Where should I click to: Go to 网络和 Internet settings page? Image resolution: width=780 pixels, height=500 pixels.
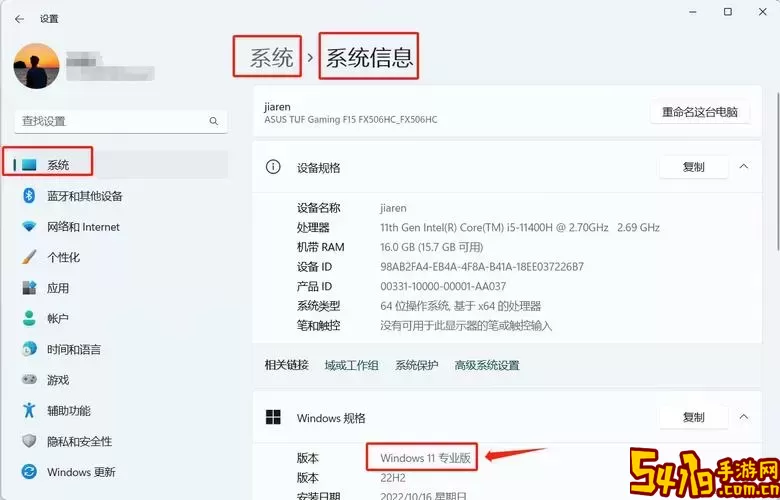point(83,227)
